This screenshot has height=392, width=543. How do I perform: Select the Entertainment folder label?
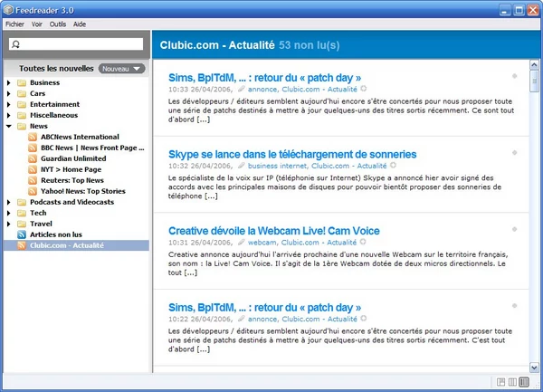click(x=54, y=104)
